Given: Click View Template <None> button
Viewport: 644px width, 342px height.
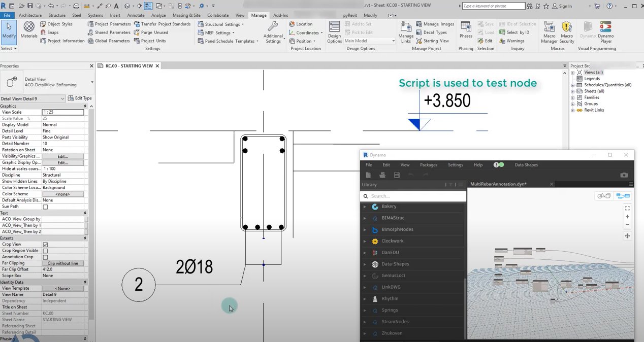Looking at the screenshot, I should (62, 288).
